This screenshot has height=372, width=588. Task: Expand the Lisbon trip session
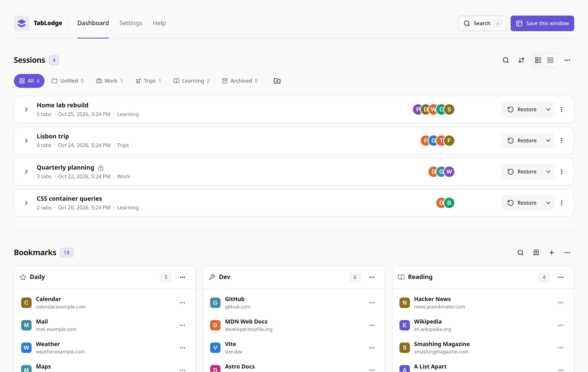click(x=26, y=141)
